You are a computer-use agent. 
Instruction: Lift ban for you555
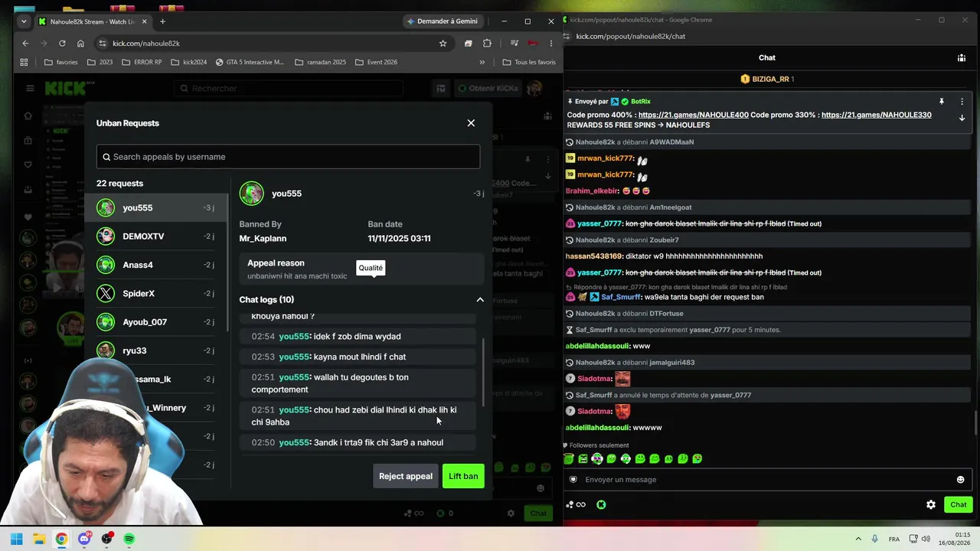click(463, 476)
